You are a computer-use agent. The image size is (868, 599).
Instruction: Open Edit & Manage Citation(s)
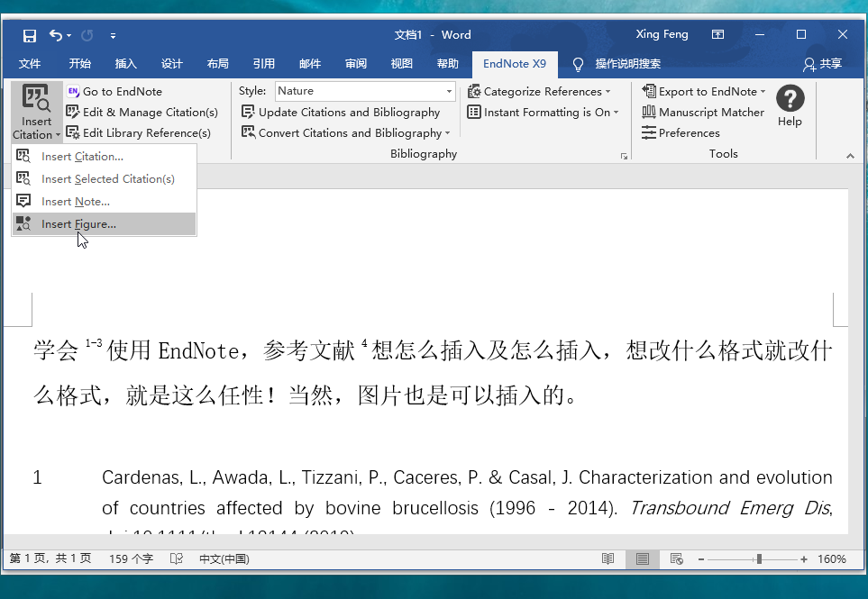click(142, 113)
